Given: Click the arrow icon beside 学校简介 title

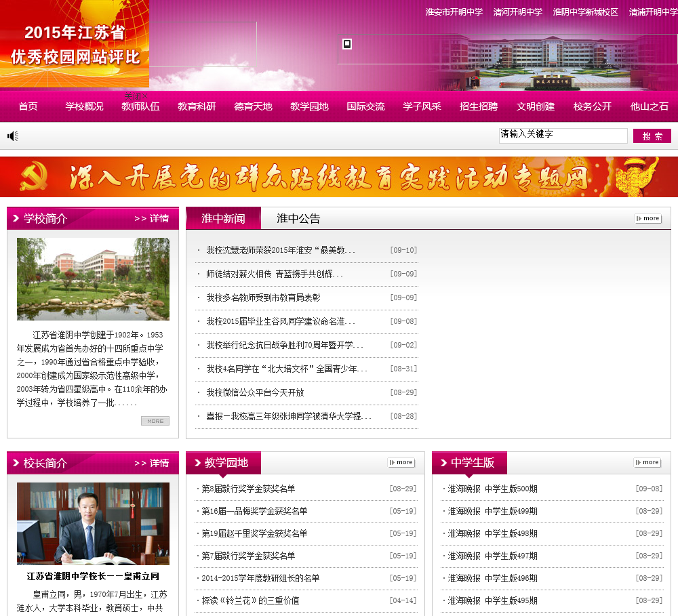Looking at the screenshot, I should (x=16, y=218).
